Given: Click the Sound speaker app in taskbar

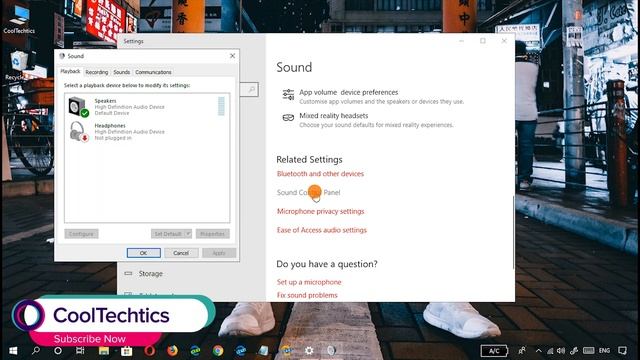Looking at the screenshot, I should tap(331, 351).
